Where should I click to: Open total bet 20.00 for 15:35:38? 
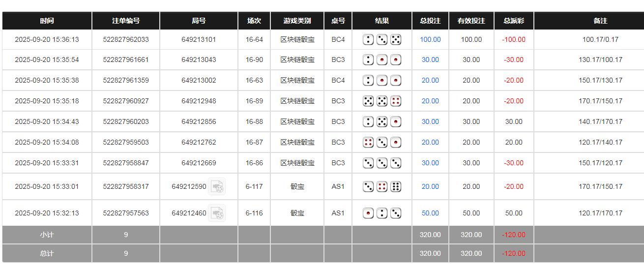430,80
